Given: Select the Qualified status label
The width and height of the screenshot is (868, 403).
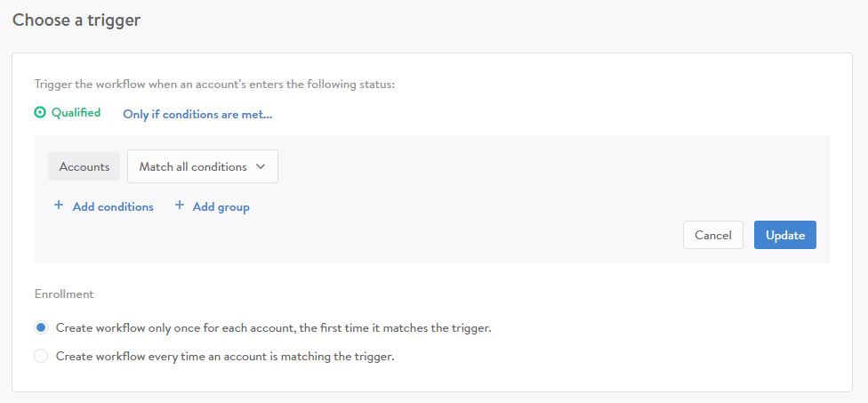Looking at the screenshot, I should [76, 113].
